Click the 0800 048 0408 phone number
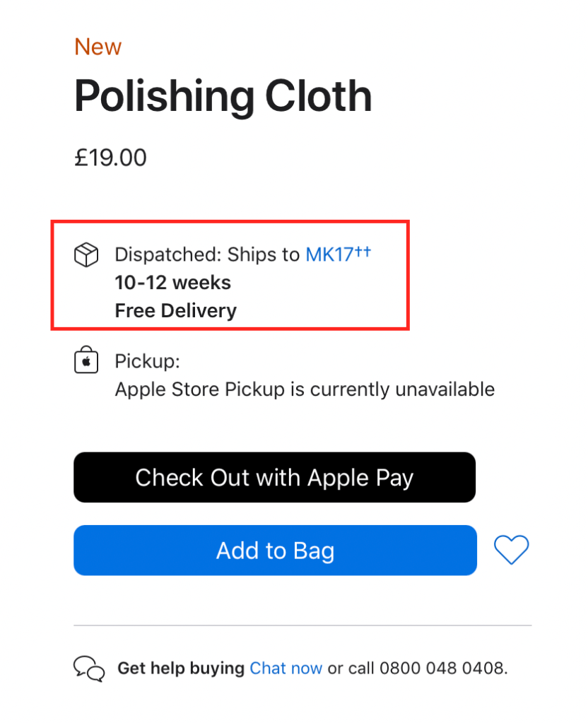This screenshot has height=723, width=588. [x=442, y=668]
